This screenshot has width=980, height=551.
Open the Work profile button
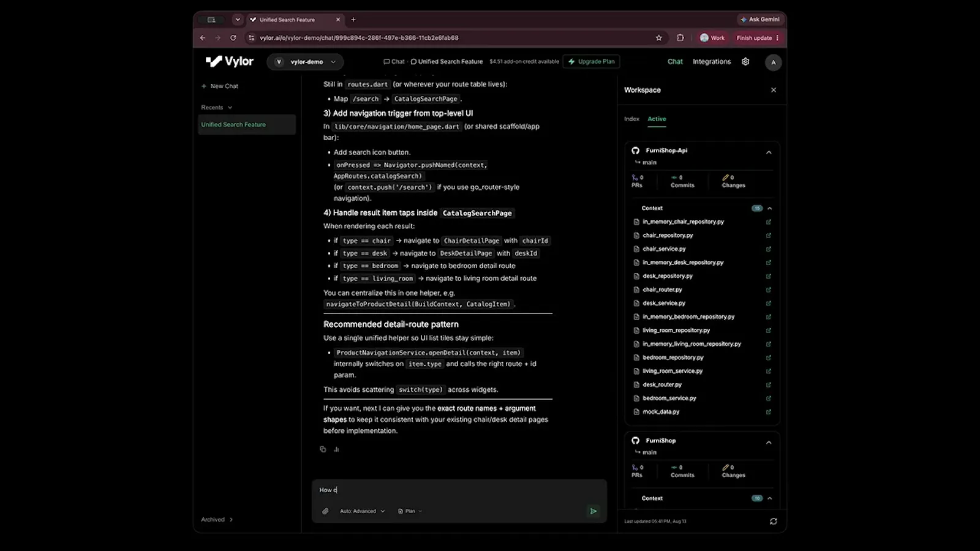tap(712, 38)
